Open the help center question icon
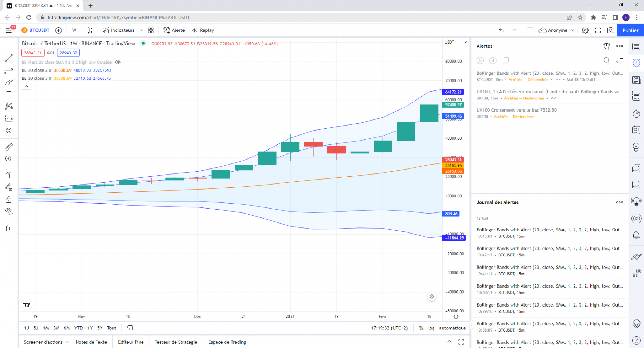The image size is (644, 348). 636,340
